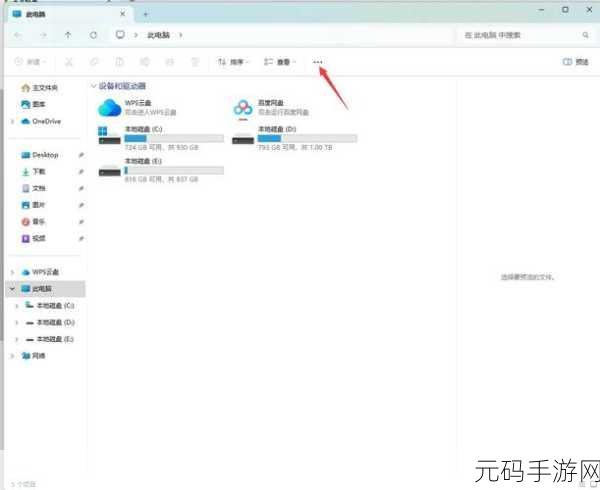Click the sidebar vertical scrollbar
The width and height of the screenshot is (600, 490).
2,214
